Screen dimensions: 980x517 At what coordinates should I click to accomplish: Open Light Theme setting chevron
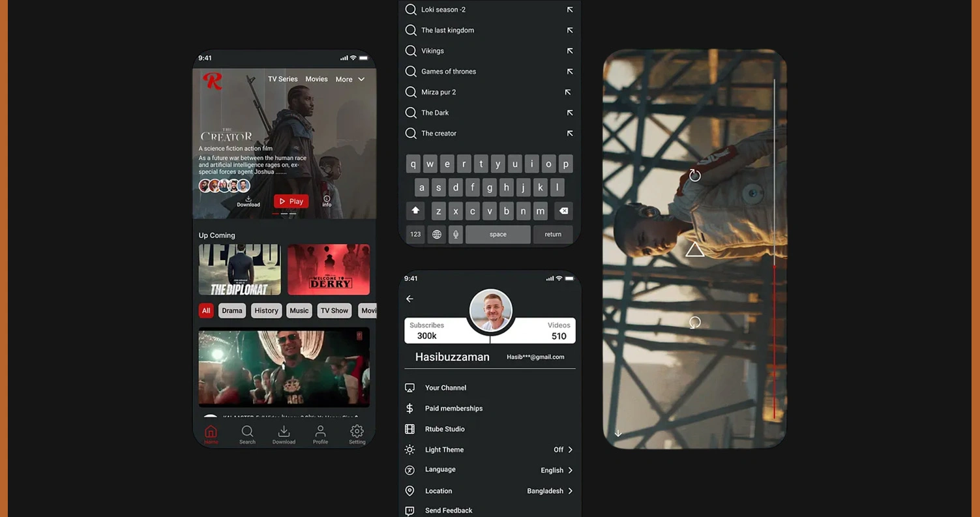(570, 450)
